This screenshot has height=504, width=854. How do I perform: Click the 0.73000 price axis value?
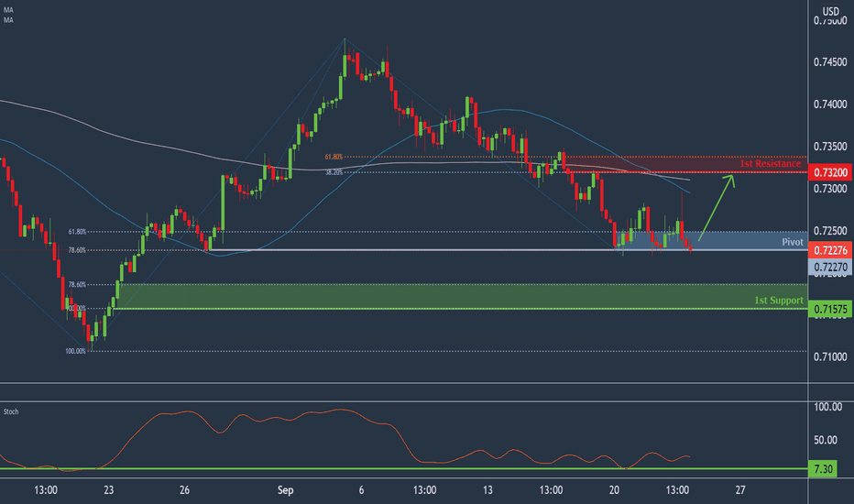(x=830, y=189)
